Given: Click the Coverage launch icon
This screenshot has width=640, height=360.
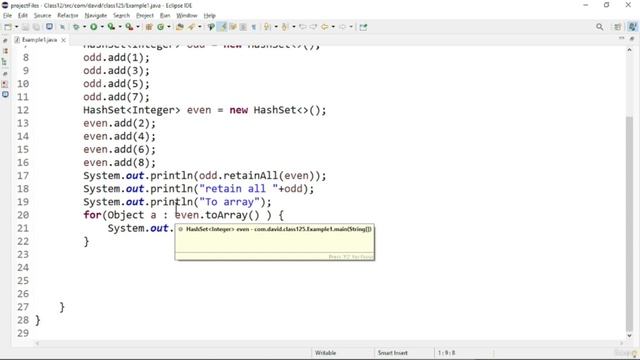Looking at the screenshot, I should click(x=111, y=27).
